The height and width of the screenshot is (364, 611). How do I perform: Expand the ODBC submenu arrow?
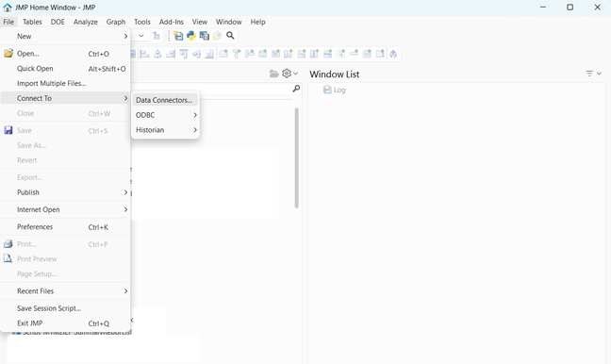coord(195,115)
